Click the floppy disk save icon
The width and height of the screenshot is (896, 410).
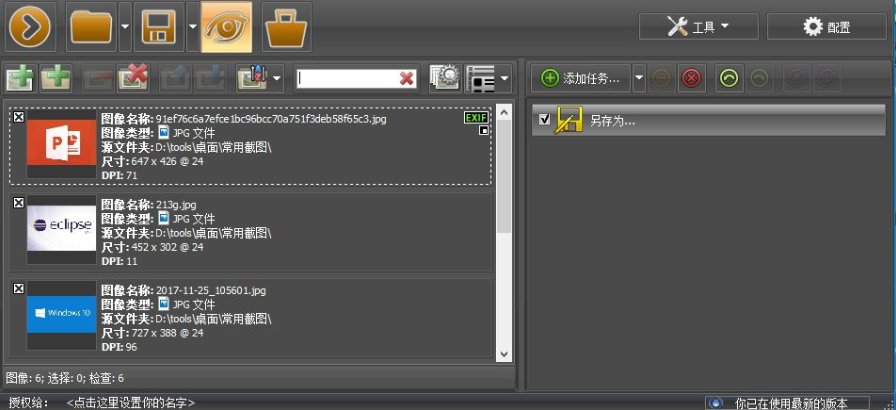(159, 26)
